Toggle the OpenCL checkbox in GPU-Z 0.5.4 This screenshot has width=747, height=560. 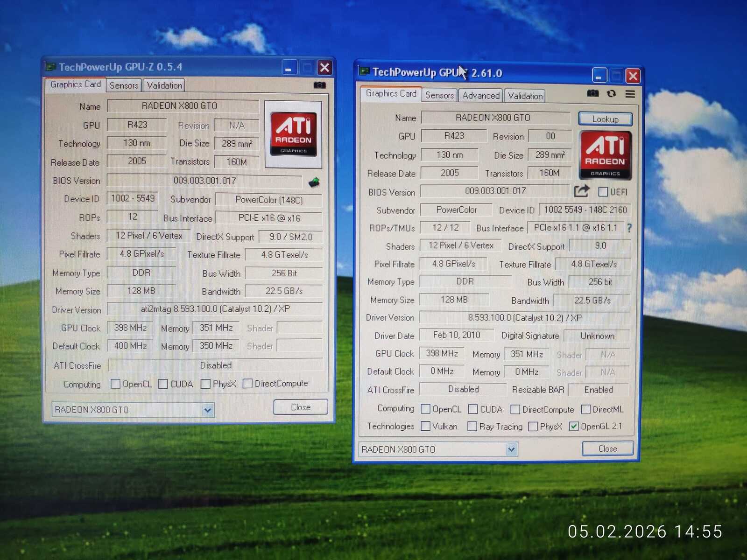115,384
